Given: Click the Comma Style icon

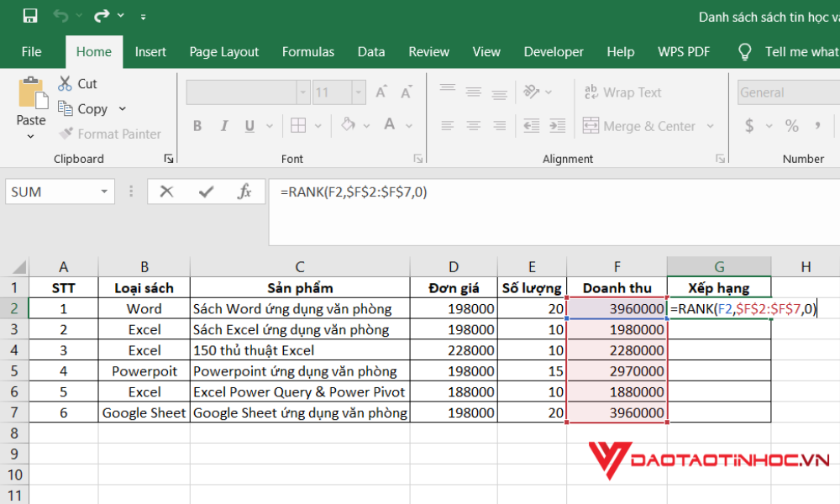Looking at the screenshot, I should tap(817, 126).
